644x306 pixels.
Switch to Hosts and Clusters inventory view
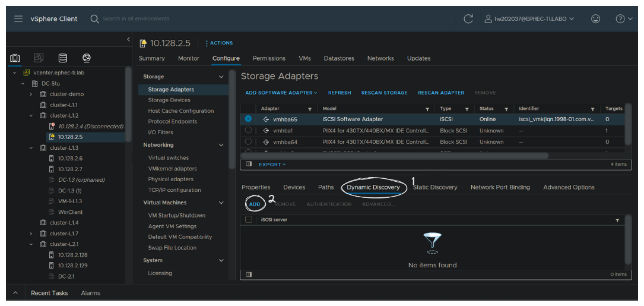(15, 58)
